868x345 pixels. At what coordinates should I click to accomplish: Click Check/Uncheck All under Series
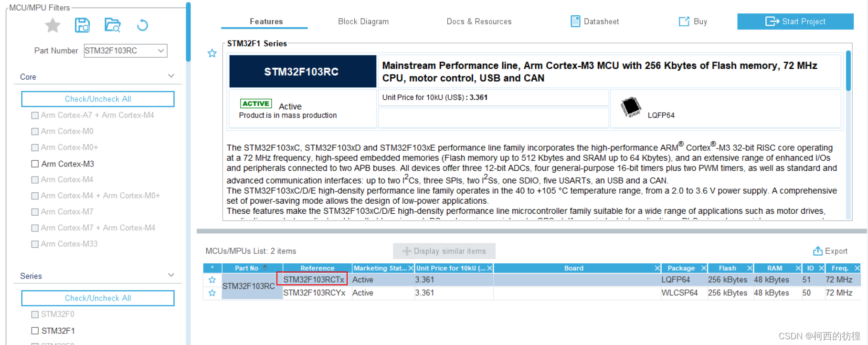98,298
